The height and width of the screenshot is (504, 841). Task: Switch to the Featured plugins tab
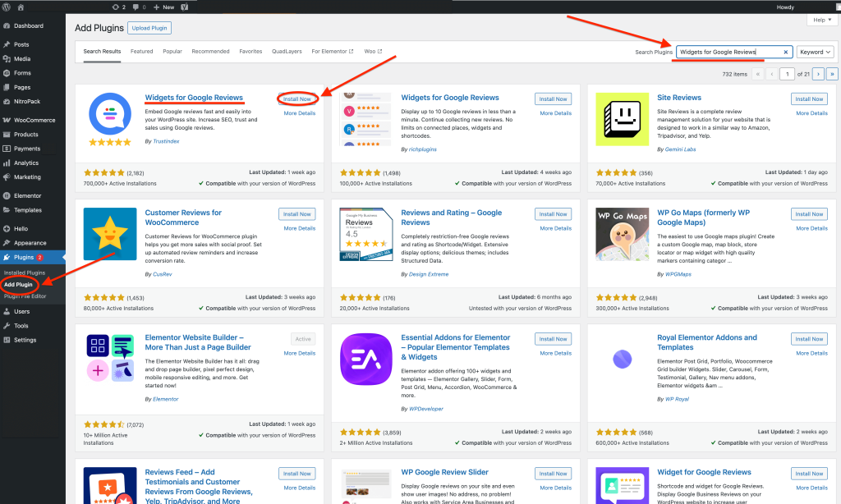141,52
